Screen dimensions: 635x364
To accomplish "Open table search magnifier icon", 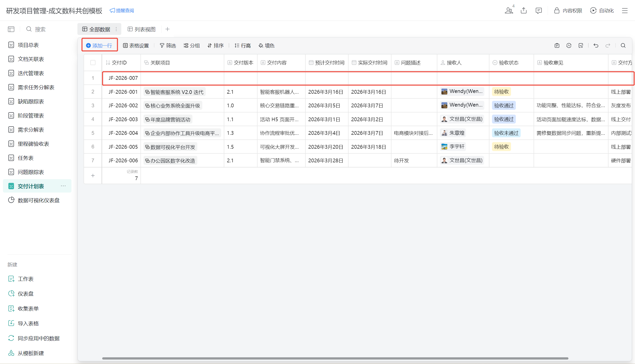I will pyautogui.click(x=623, y=46).
